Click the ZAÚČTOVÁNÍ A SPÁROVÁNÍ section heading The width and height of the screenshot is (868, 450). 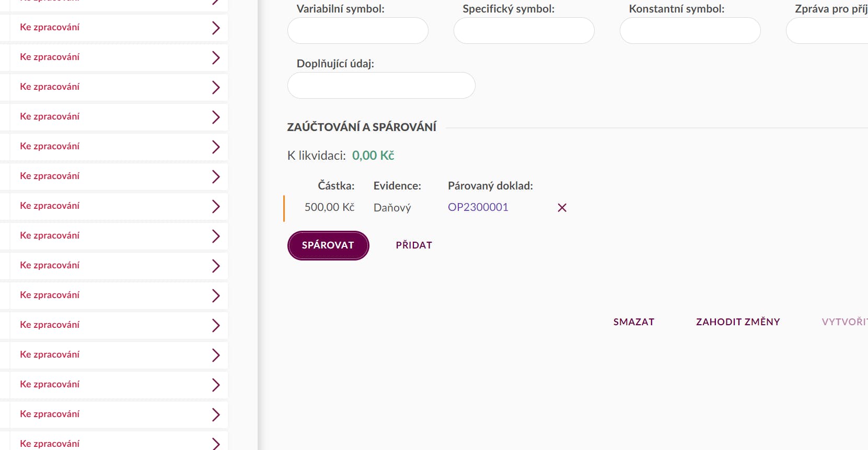click(x=362, y=127)
